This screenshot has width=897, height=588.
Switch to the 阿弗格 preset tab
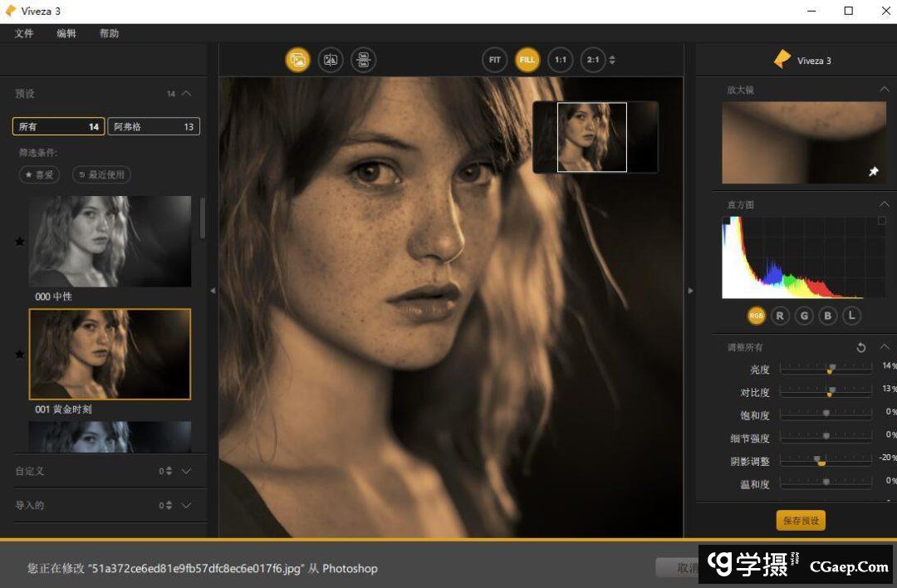[x=154, y=126]
